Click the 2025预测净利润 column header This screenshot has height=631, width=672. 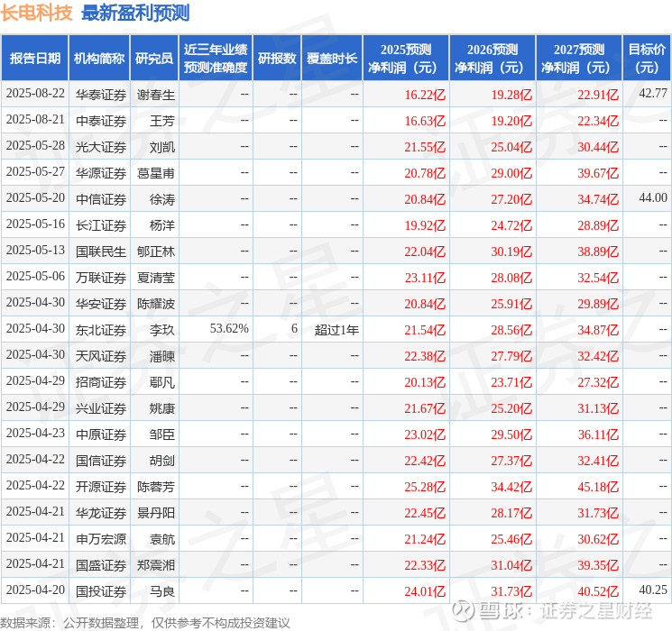[x=406, y=59]
